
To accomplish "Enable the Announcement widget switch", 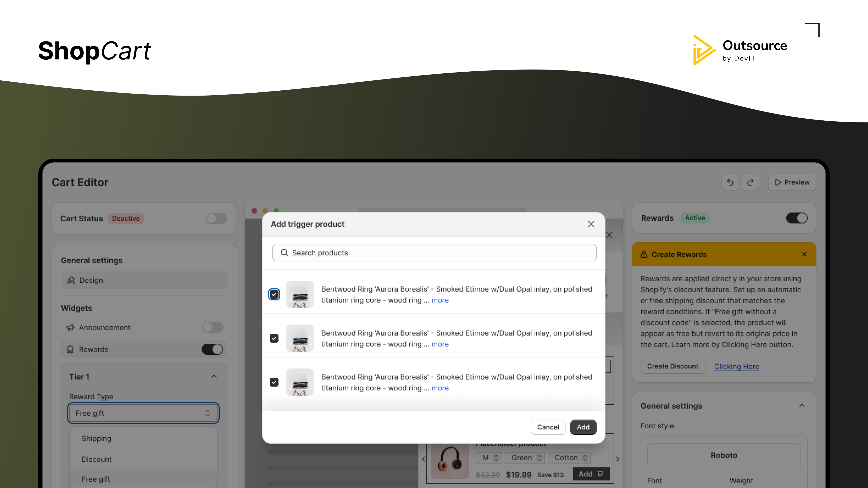I will pos(213,327).
